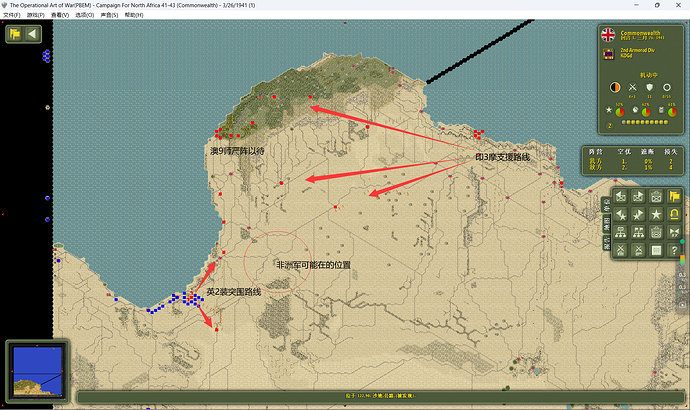Viewport: 690px width, 410px height.
Task: Open the 声音(S) menu
Action: pos(109,15)
